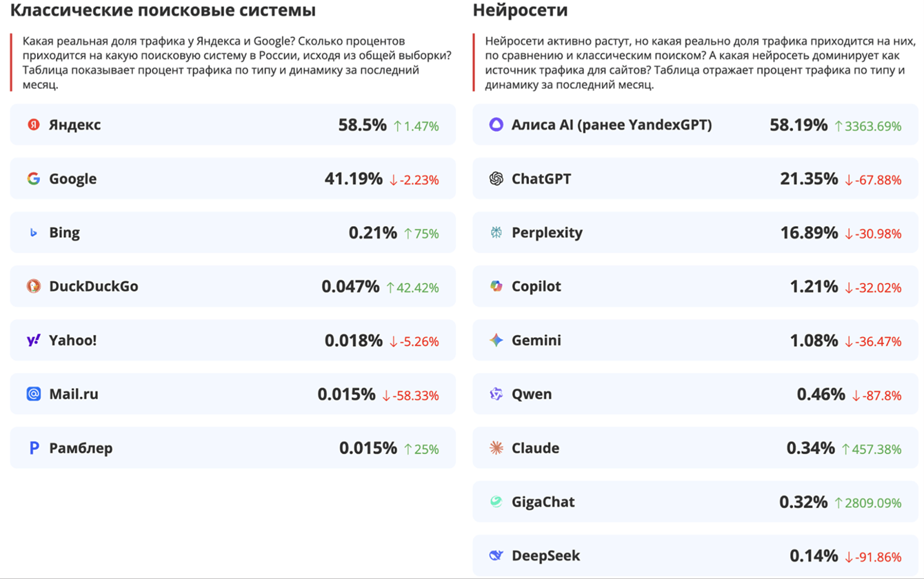Viewport: 924px width, 579px height.
Task: Click the Perplexity logo icon
Action: pos(496,233)
